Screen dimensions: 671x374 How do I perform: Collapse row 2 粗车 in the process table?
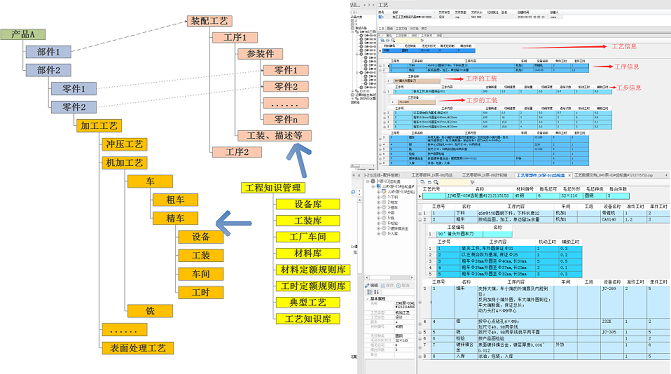point(420,220)
